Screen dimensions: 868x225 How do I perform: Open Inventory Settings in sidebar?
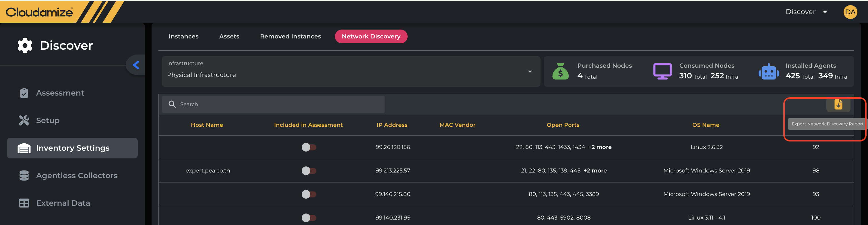coord(72,148)
